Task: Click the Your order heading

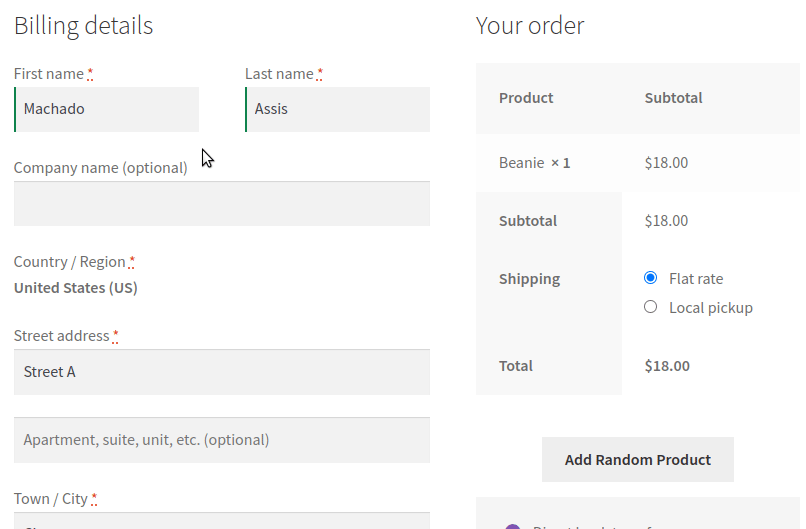Action: pos(530,26)
